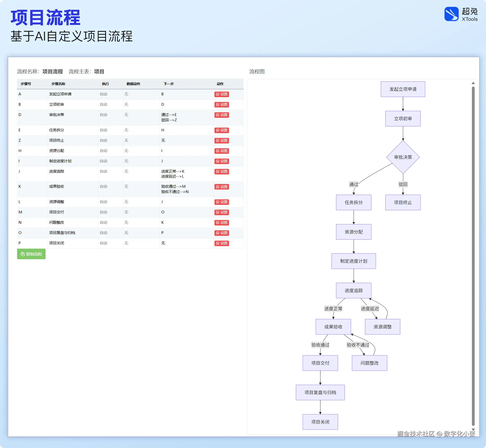Image resolution: width=486 pixels, height=448 pixels.
Task: Open 设置 for 立项初审 row
Action: pos(221,104)
